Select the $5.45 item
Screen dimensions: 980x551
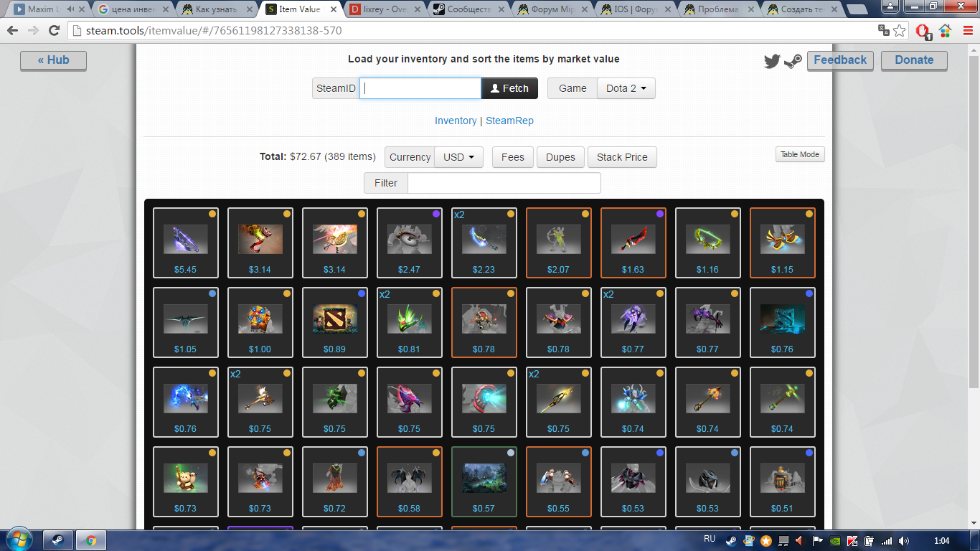[x=186, y=243]
